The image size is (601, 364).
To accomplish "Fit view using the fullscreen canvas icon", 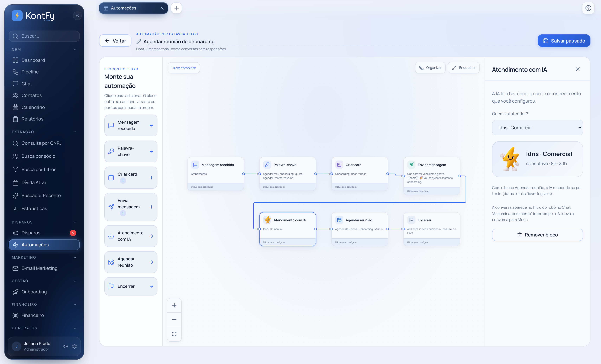I will (x=174, y=334).
